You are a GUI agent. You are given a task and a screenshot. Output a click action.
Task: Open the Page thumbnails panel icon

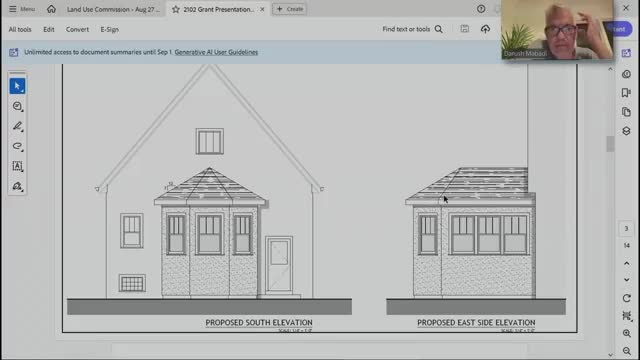(x=626, y=112)
